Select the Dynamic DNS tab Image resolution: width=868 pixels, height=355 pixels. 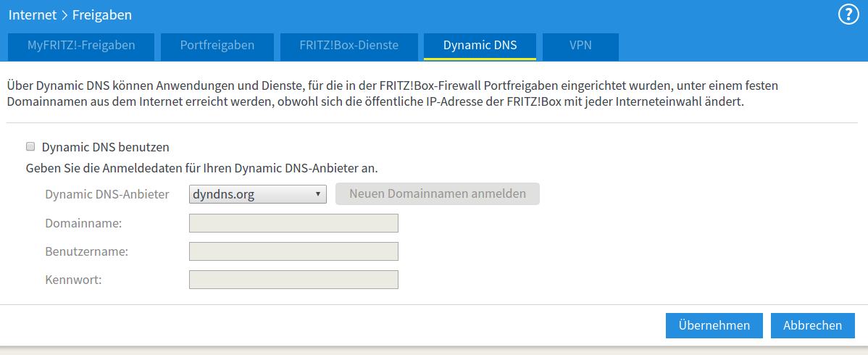480,46
